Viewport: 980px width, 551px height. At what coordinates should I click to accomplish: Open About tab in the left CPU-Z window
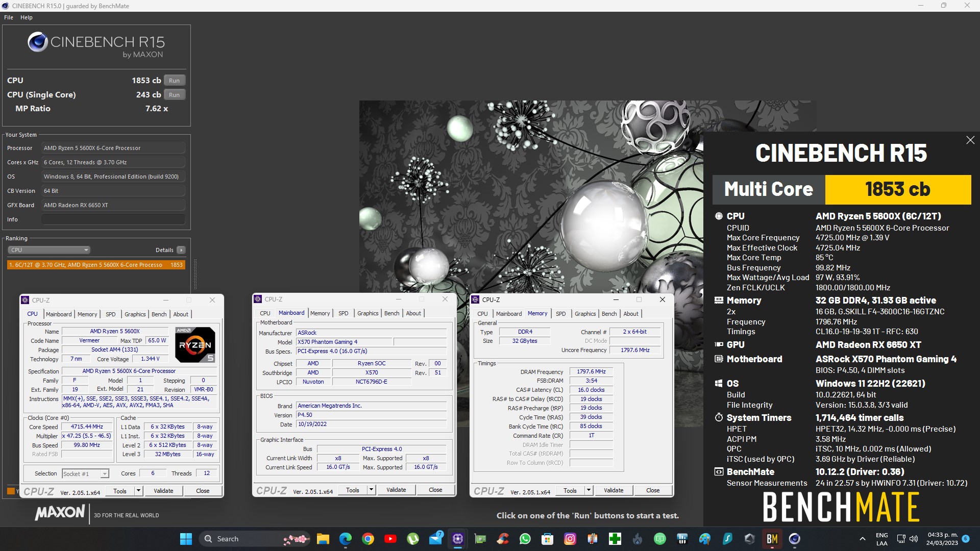[x=181, y=314]
